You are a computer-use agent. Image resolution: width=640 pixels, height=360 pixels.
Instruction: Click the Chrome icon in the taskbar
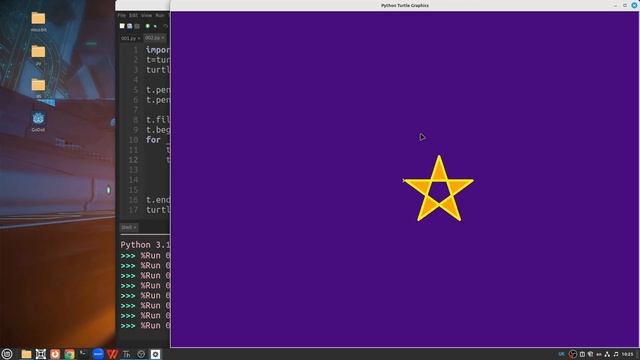click(69, 354)
